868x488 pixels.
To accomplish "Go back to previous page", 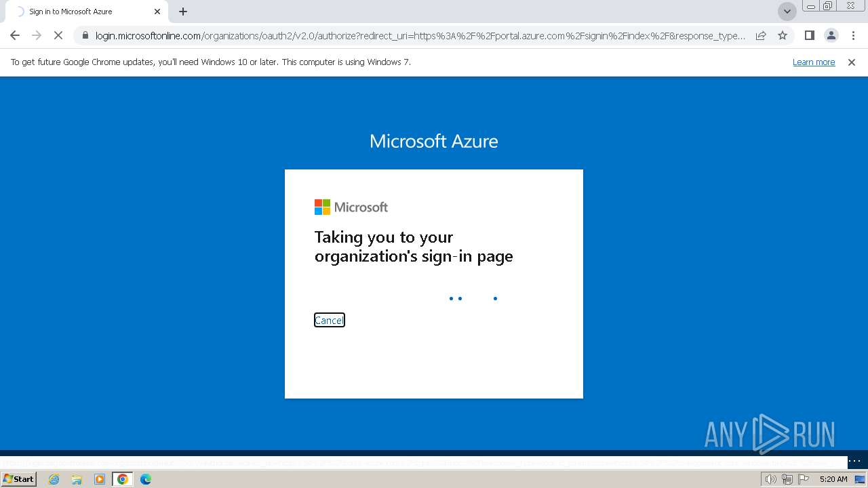I will [15, 35].
